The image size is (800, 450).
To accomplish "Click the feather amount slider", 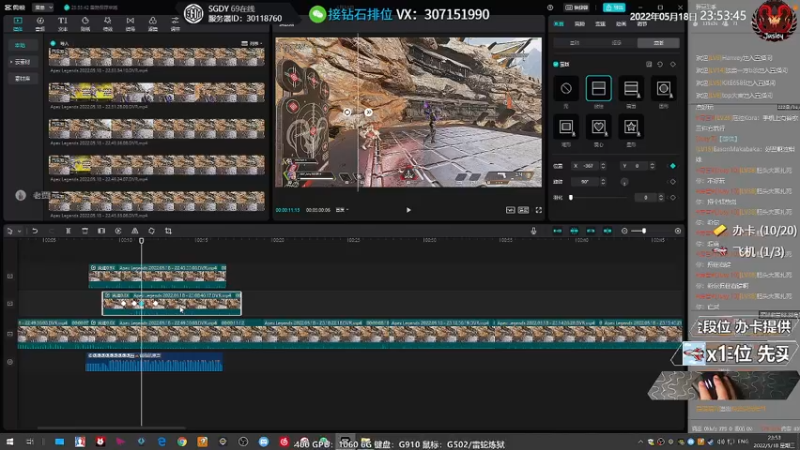I will click(x=600, y=197).
